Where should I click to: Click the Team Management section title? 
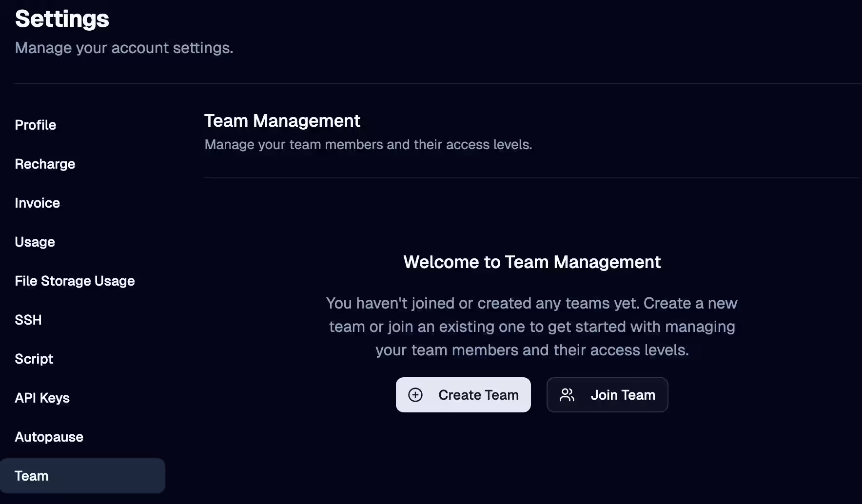click(x=283, y=120)
